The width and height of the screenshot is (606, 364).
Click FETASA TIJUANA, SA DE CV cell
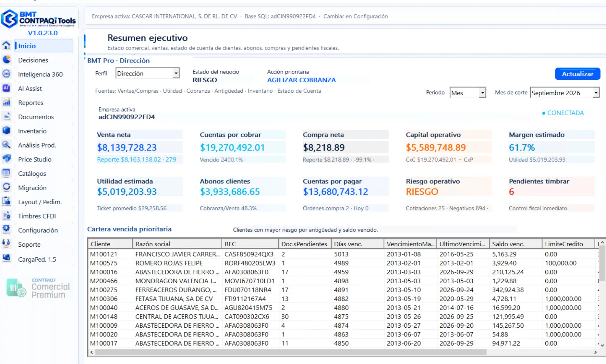coord(177,299)
